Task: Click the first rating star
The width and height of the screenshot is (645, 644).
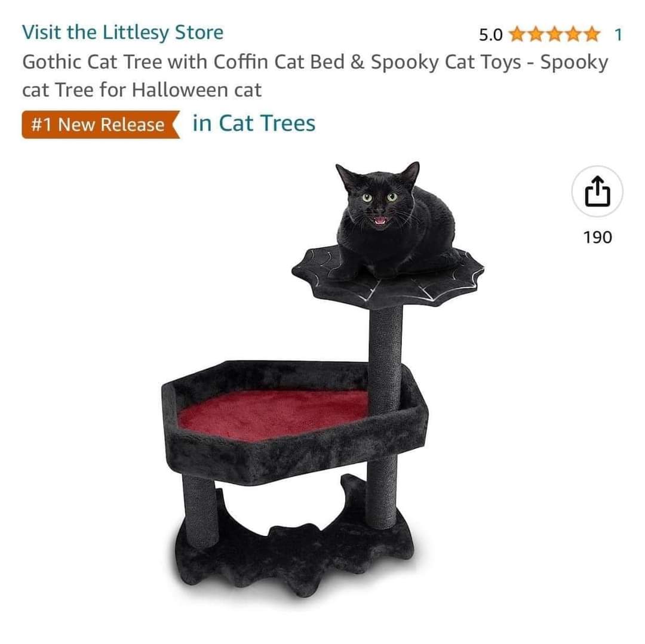Action: coord(517,34)
